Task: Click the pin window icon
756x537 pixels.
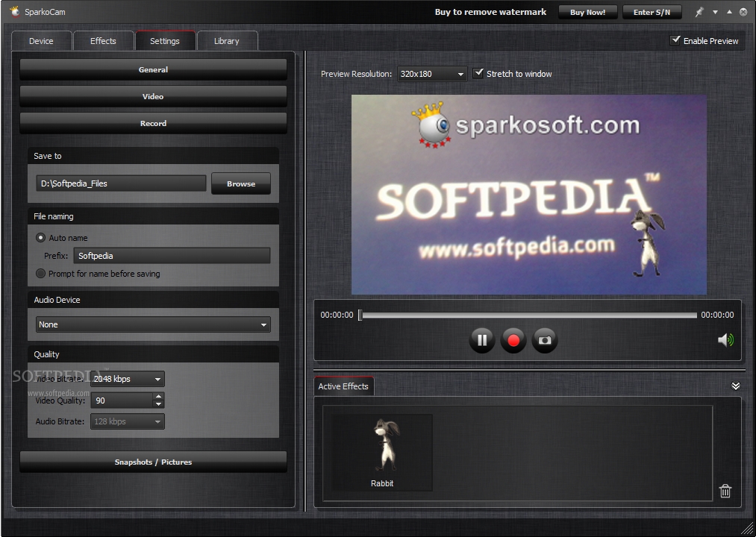Action: [699, 12]
